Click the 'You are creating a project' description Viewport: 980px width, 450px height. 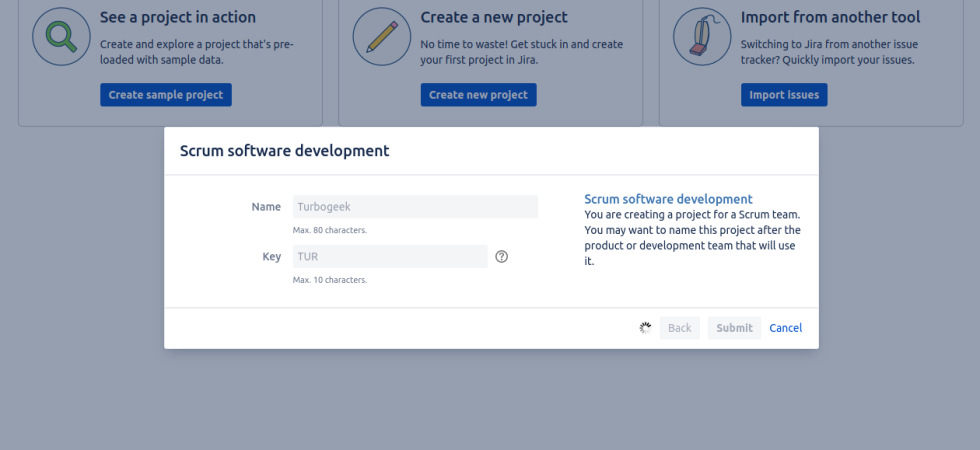692,238
